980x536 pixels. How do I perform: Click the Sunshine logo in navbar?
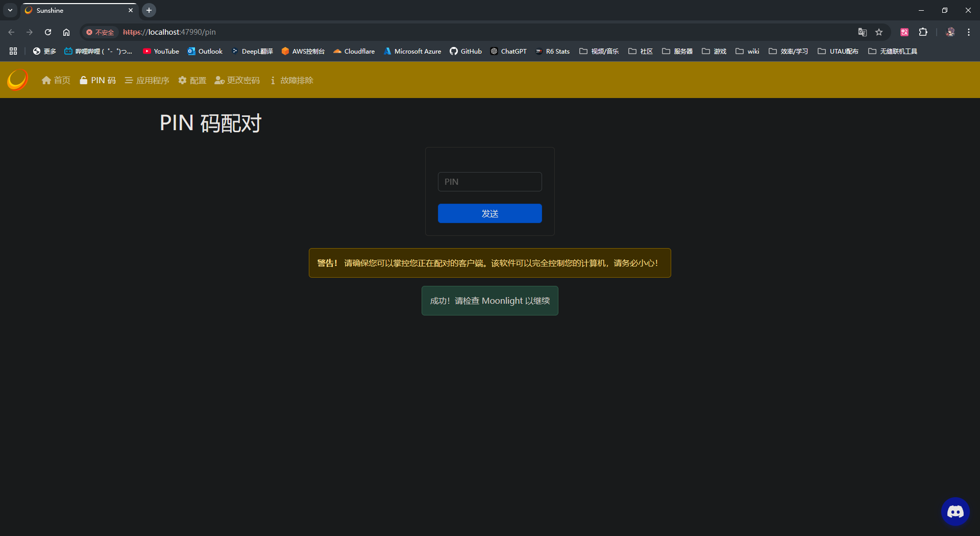pyautogui.click(x=17, y=80)
